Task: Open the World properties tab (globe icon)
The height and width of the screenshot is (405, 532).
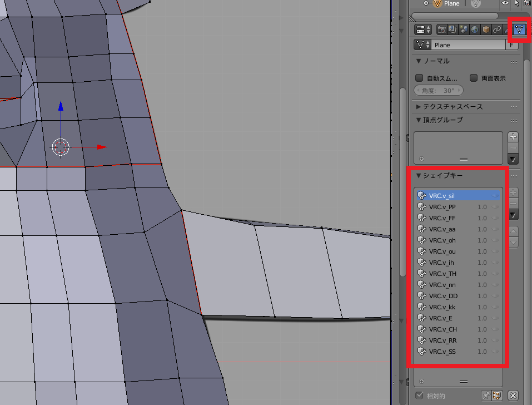Action: pyautogui.click(x=475, y=29)
